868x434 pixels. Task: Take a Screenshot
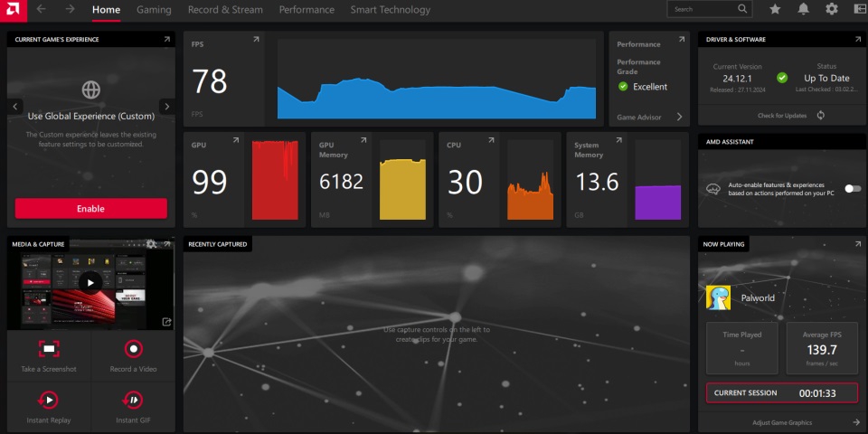49,356
